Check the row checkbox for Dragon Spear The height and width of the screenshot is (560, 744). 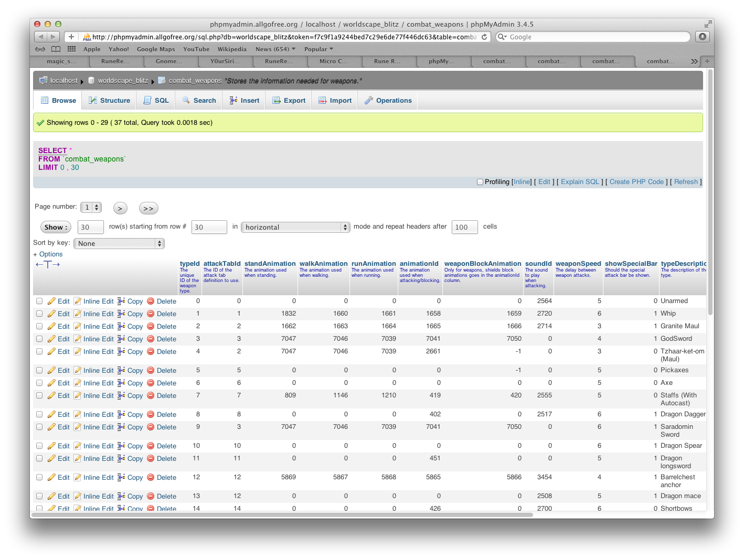click(x=39, y=446)
